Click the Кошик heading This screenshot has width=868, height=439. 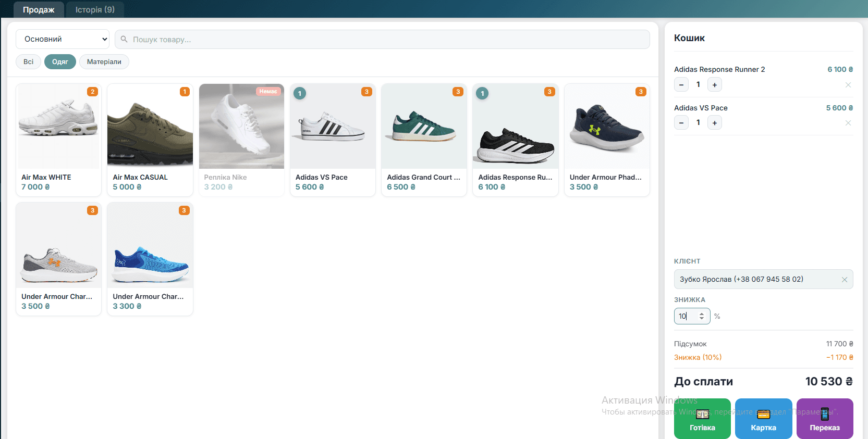(689, 38)
